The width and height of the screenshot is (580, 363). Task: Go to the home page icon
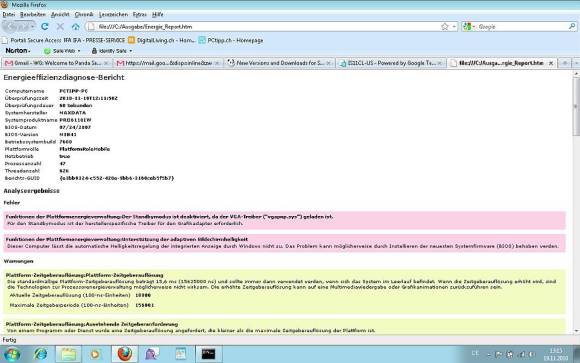75,27
